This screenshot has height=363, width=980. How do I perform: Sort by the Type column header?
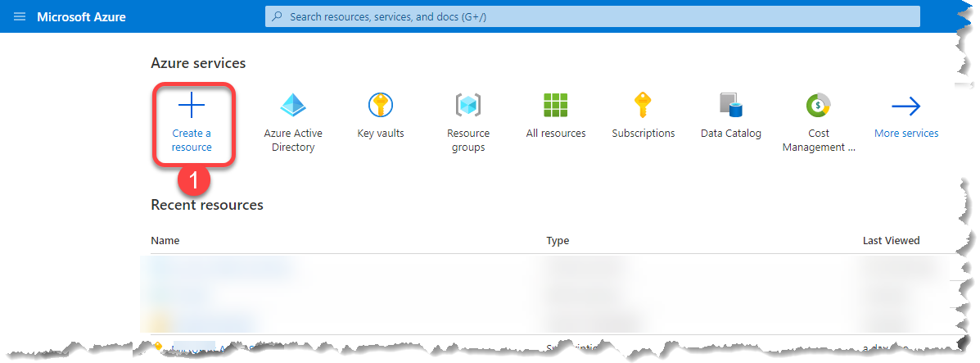[558, 240]
